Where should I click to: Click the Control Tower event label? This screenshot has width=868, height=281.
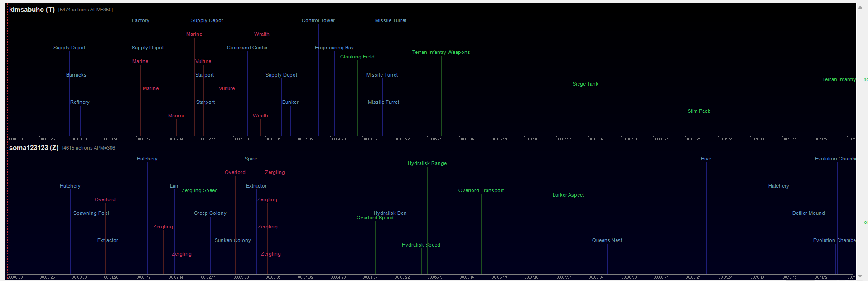point(318,20)
